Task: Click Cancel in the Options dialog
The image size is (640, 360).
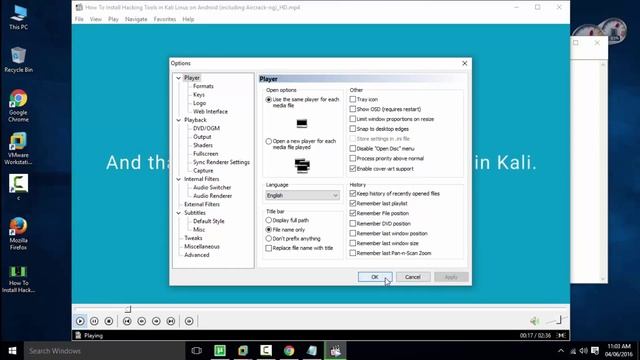Action: pyautogui.click(x=413, y=277)
